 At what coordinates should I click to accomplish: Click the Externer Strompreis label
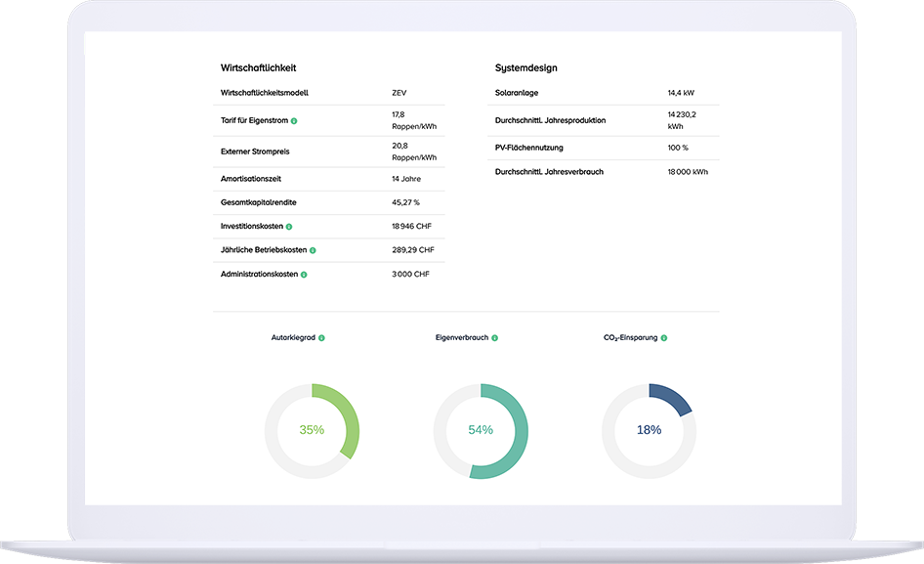point(255,152)
